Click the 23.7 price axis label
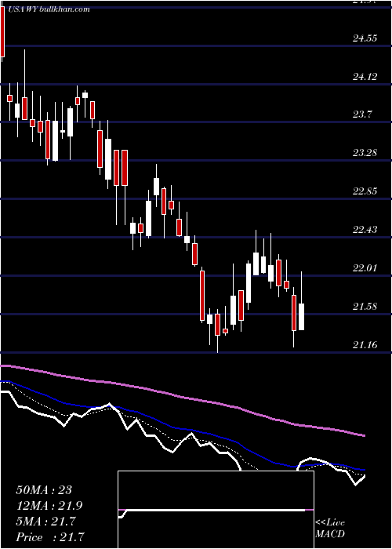 point(362,115)
